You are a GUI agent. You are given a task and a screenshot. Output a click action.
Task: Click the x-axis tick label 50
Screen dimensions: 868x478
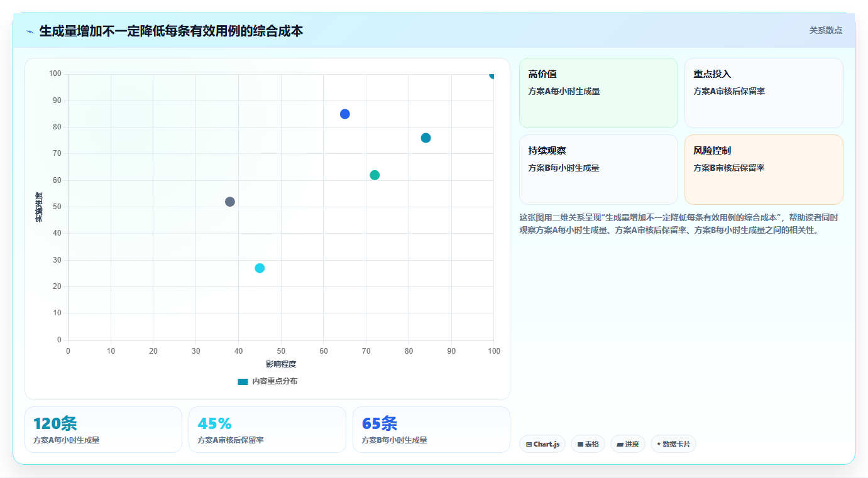281,350
